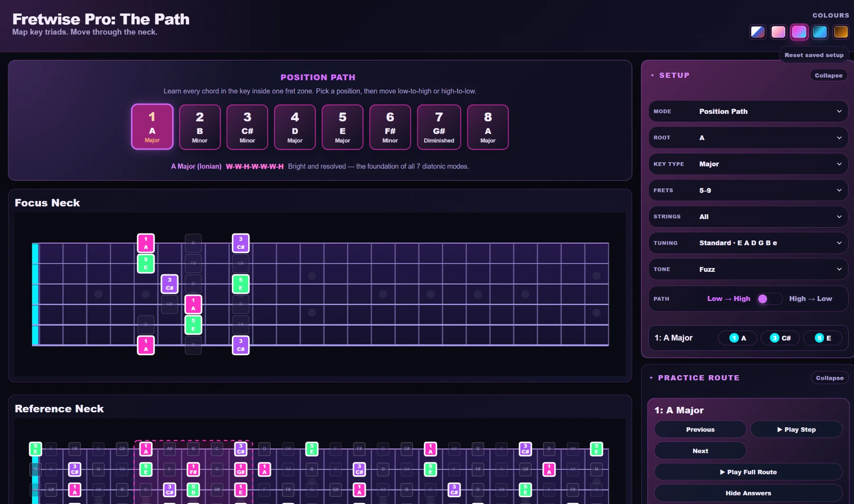Click the W-W-H-W-W-W-H interval formula
This screenshot has width=854, height=504.
[254, 166]
